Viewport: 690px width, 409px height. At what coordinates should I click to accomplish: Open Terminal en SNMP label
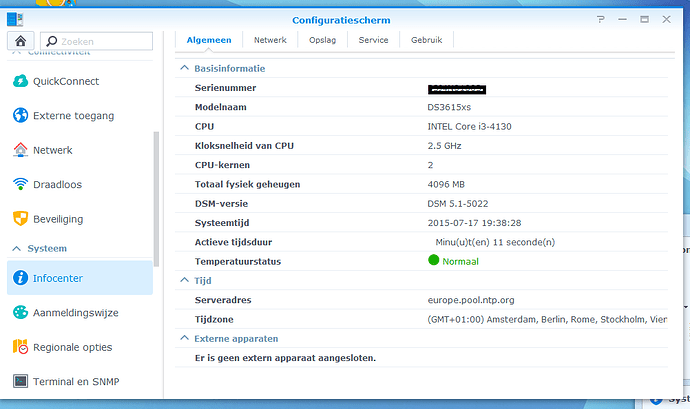click(76, 381)
